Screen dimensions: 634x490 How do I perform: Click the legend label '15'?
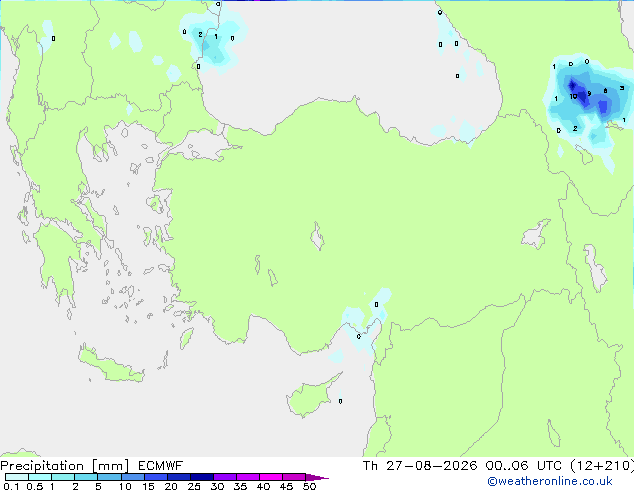point(148,486)
